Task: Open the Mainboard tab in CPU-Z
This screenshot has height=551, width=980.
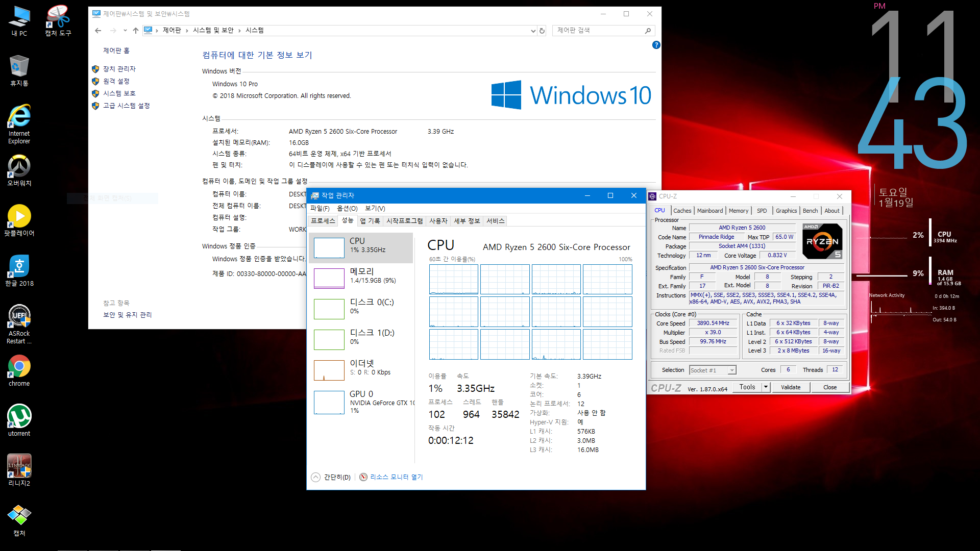Action: 710,211
